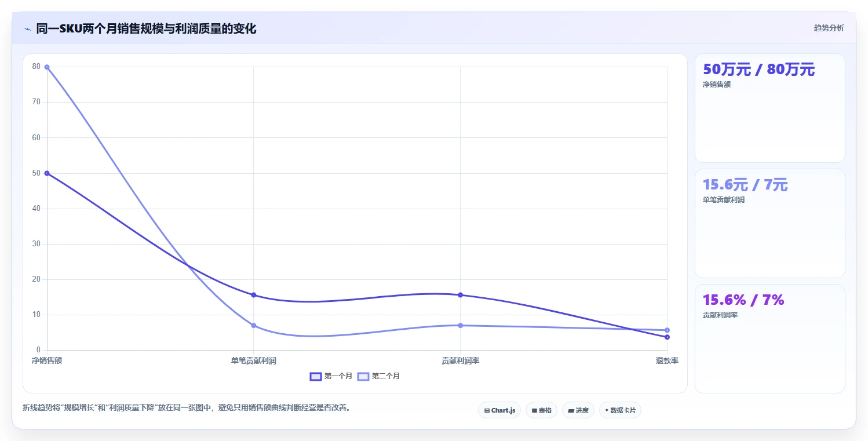868x441 pixels.
Task: Click 第二个月 point at 退款率
Action: (667, 330)
